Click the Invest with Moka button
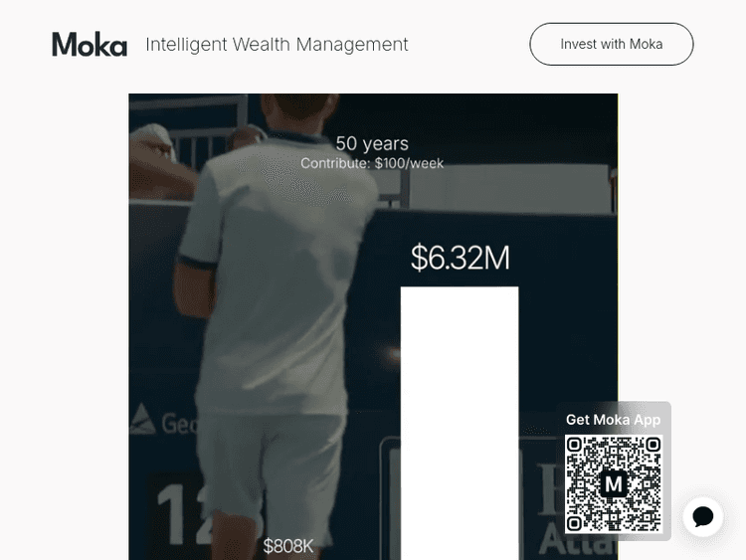 [612, 44]
